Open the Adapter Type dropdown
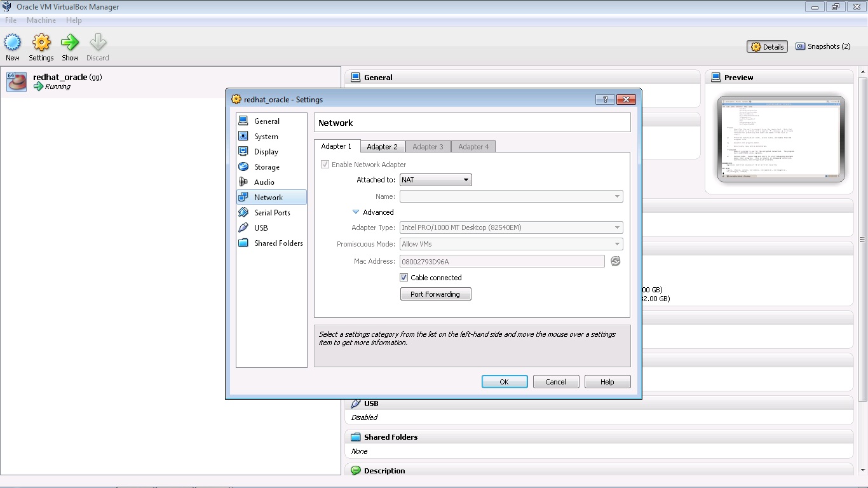This screenshot has height=488, width=868. [511, 227]
